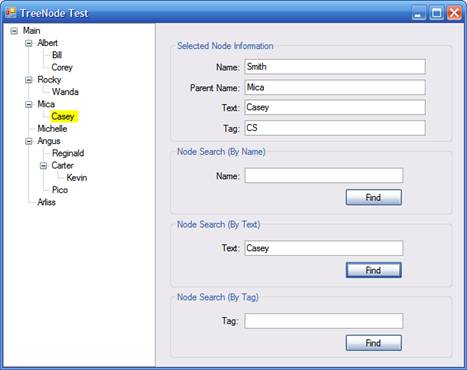Viewport: 467px width, 370px height.
Task: Select the Arliss tree node
Action: point(46,202)
